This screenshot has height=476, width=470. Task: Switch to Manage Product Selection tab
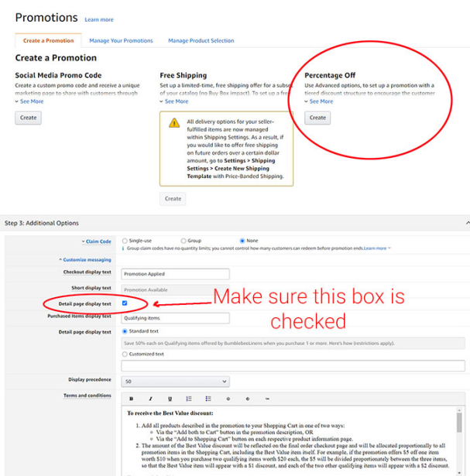pos(201,41)
